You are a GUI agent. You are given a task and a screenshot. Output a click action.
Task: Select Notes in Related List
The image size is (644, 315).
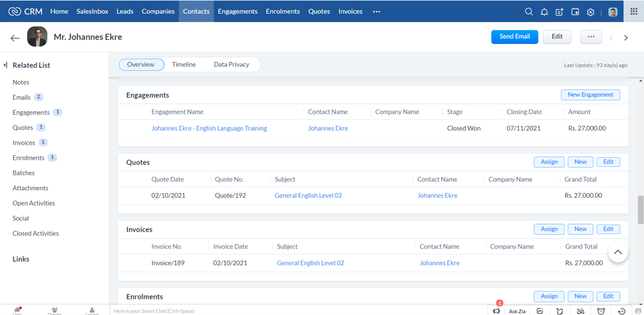coord(21,83)
